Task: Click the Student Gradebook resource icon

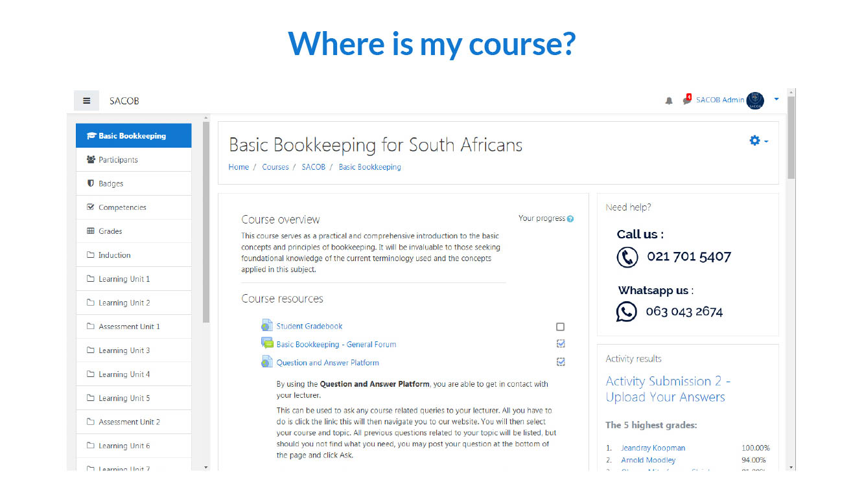Action: [266, 326]
